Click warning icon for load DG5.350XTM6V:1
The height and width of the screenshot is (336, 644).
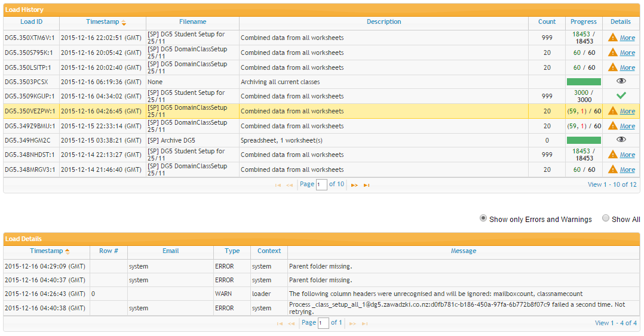pyautogui.click(x=612, y=38)
